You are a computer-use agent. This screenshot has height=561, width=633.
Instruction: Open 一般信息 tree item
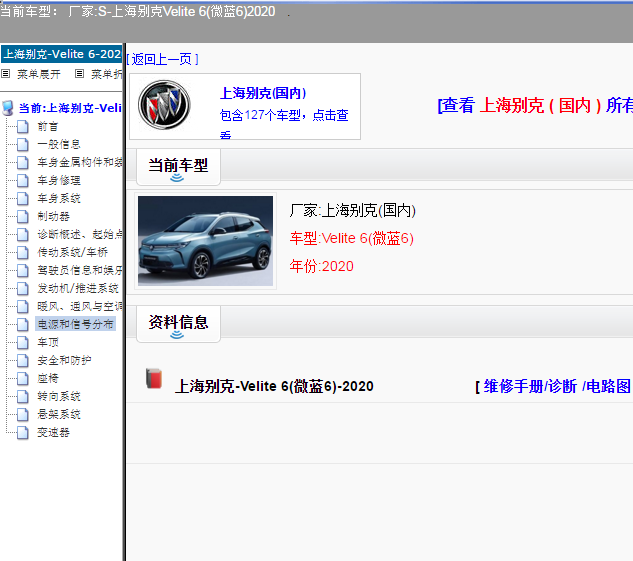[59, 144]
